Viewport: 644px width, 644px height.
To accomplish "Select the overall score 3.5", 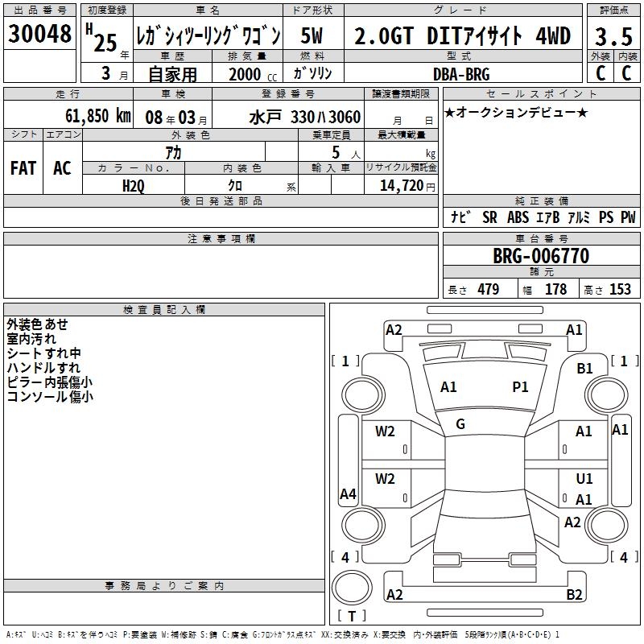I will [613, 37].
